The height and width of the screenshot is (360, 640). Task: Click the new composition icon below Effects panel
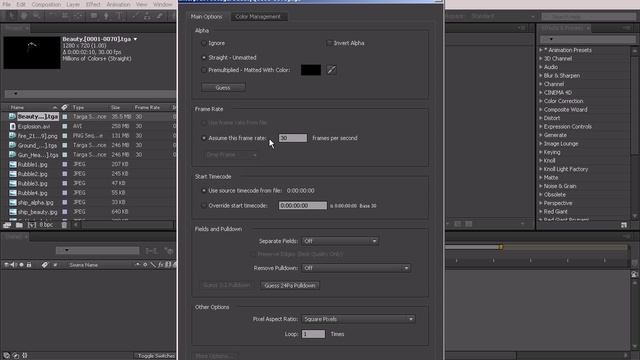pyautogui.click(x=624, y=225)
